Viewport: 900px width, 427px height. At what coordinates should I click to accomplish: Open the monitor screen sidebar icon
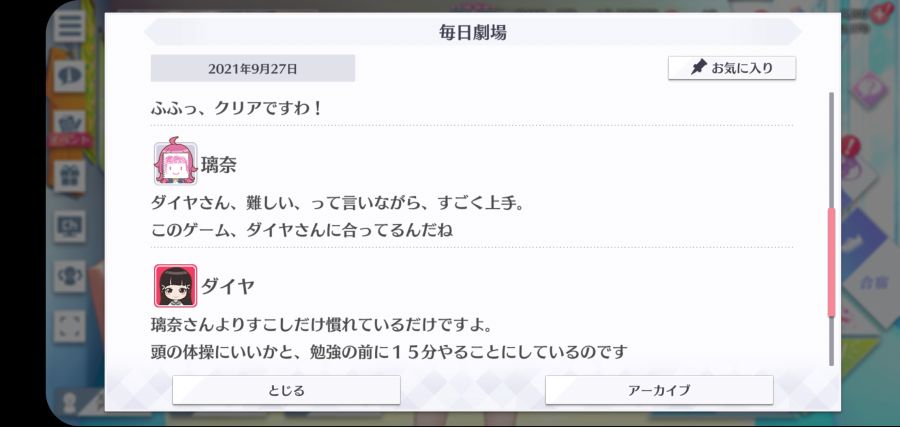click(69, 226)
